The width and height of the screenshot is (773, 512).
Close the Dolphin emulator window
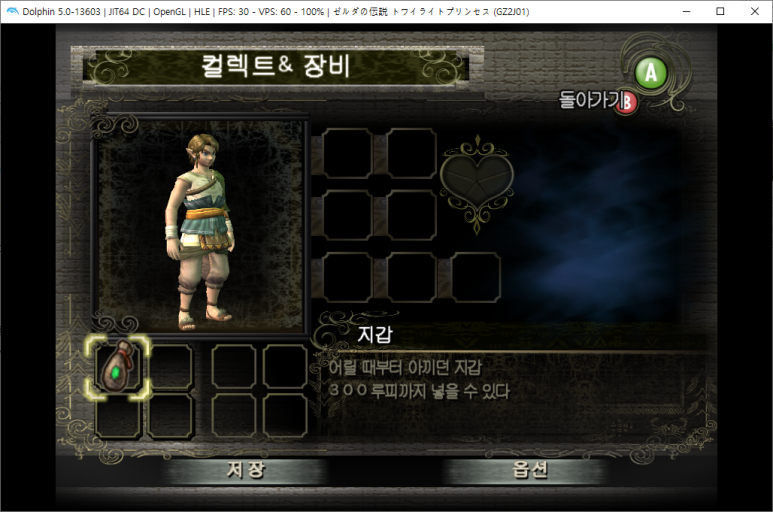click(x=755, y=11)
